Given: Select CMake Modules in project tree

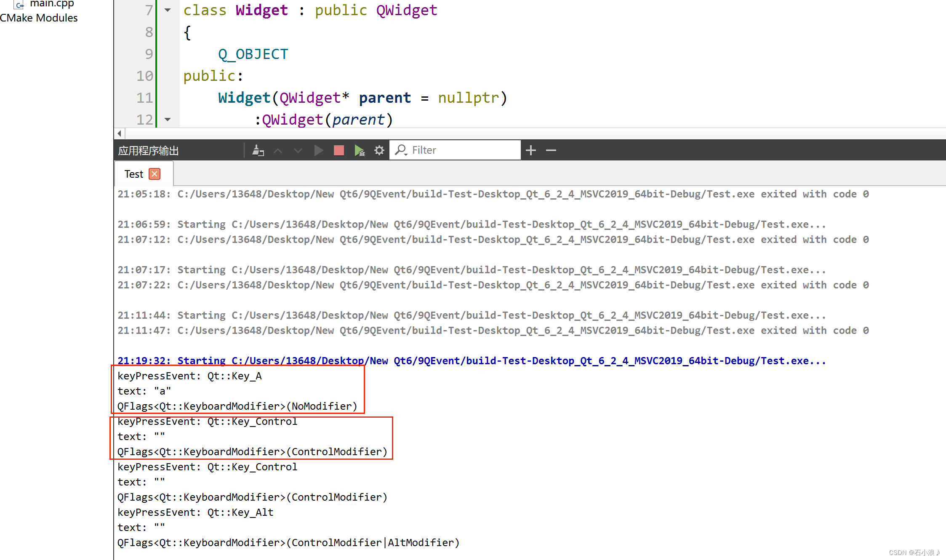Looking at the screenshot, I should (x=39, y=18).
